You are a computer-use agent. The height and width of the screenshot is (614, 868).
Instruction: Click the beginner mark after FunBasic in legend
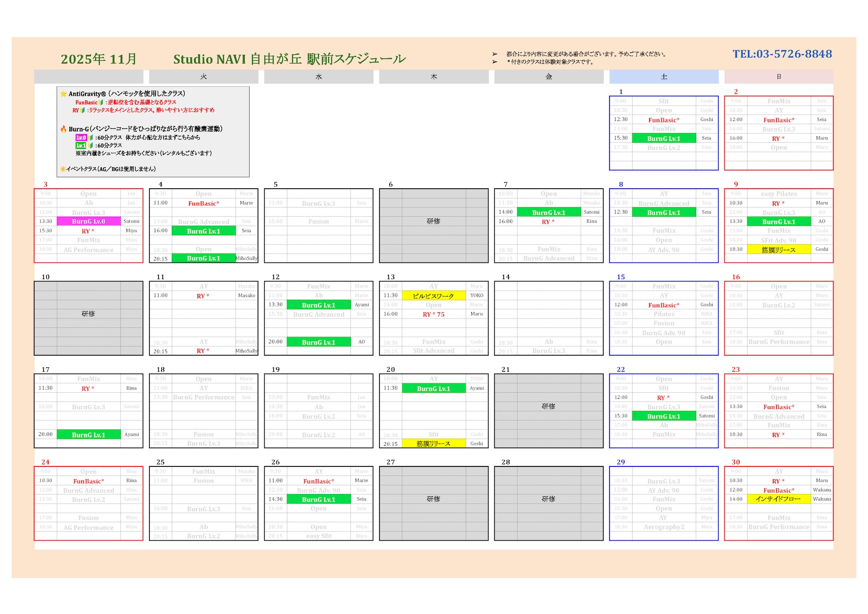tap(101, 102)
